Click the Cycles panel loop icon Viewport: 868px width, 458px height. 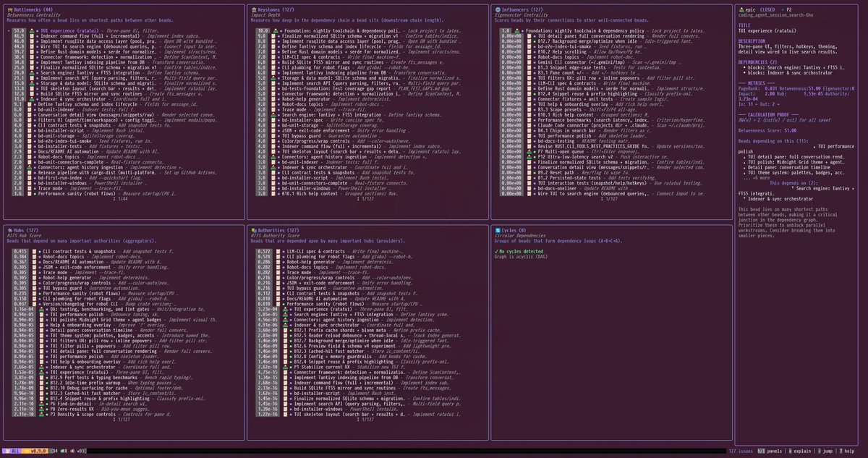click(x=498, y=230)
